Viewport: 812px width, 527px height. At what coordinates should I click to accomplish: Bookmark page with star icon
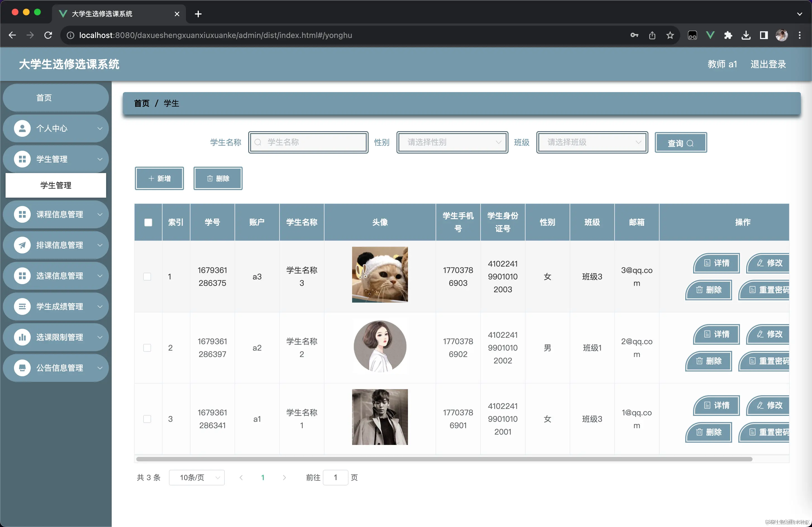point(670,35)
